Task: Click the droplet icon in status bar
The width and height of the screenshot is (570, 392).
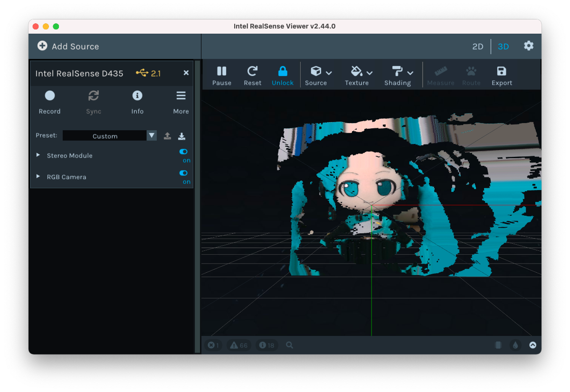Action: point(515,345)
